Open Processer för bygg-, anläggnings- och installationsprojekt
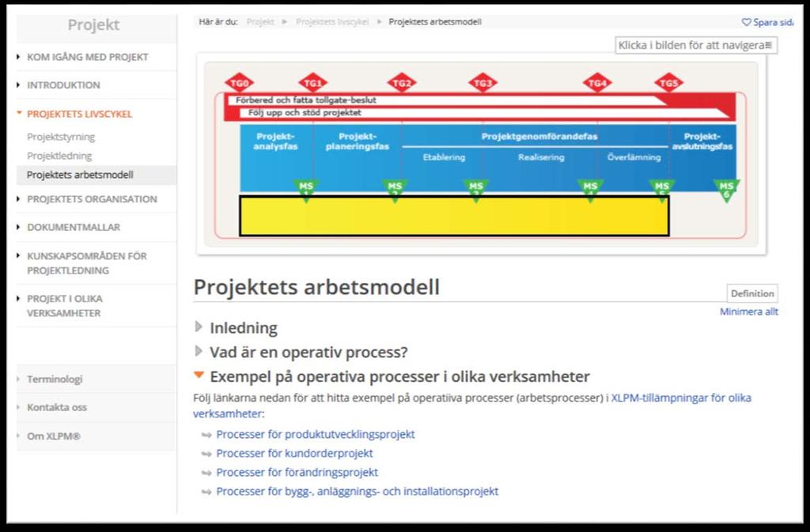 pos(357,491)
